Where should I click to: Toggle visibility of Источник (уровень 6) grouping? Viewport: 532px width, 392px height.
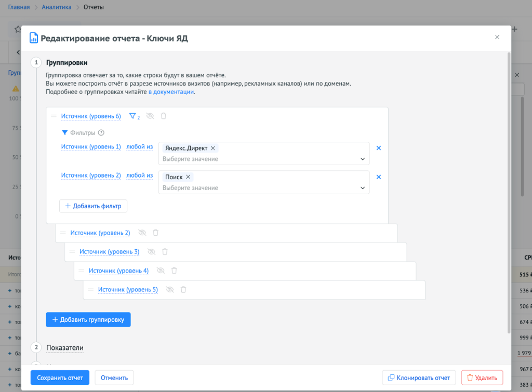coord(150,116)
